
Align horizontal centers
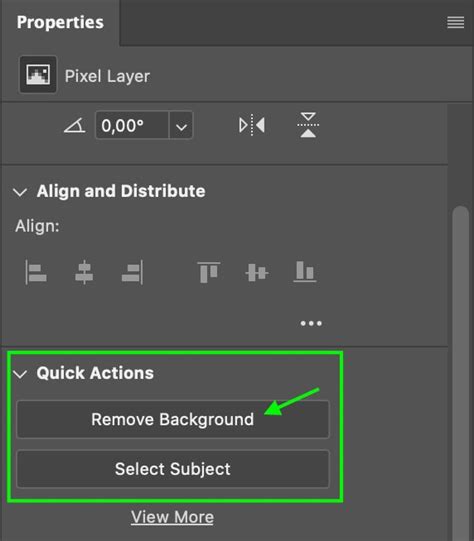point(84,272)
